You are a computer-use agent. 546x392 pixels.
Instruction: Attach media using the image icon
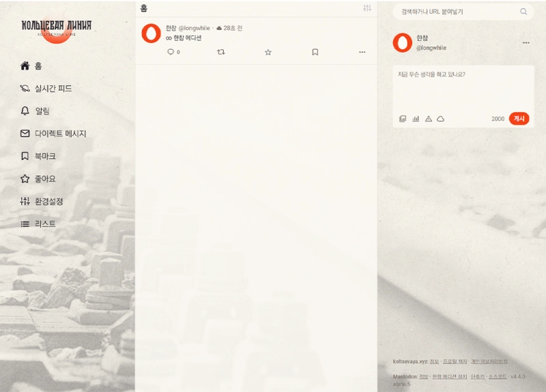pos(403,119)
